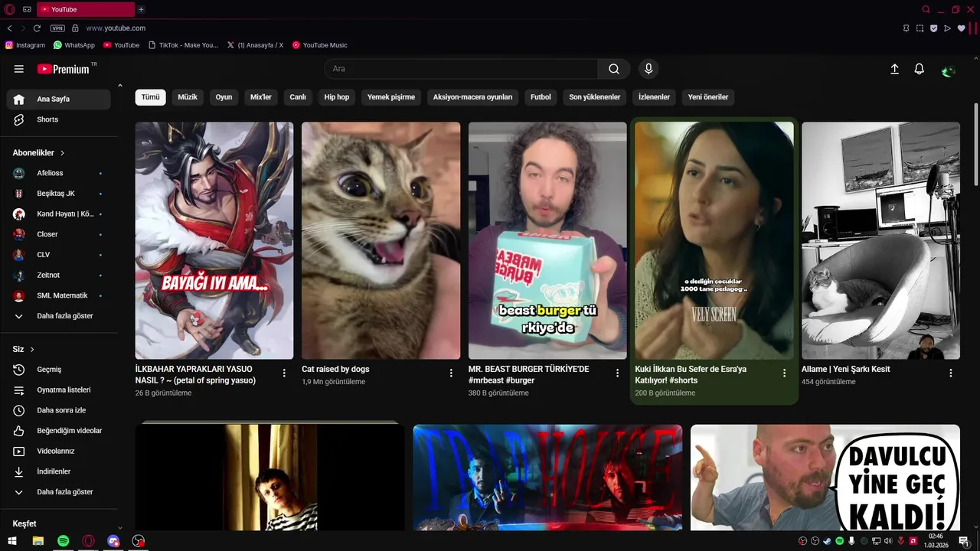980x551 pixels.
Task: Expand Daha fazla göster under subscriptions
Action: point(58,316)
